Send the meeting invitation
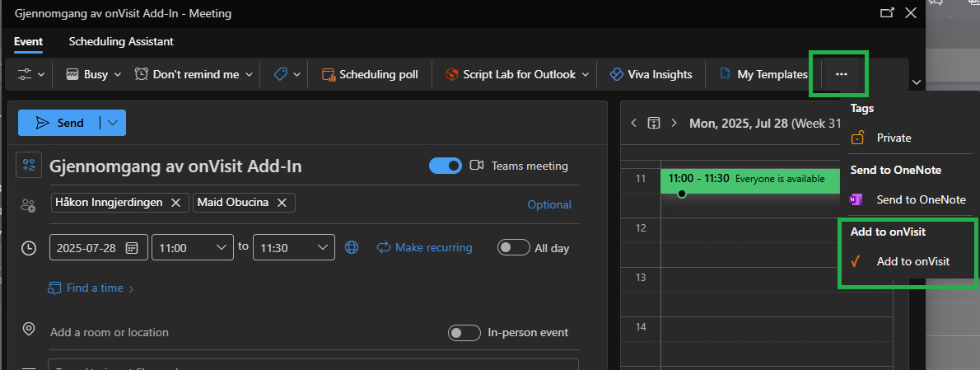Viewport: 980px width, 370px height. click(x=59, y=123)
